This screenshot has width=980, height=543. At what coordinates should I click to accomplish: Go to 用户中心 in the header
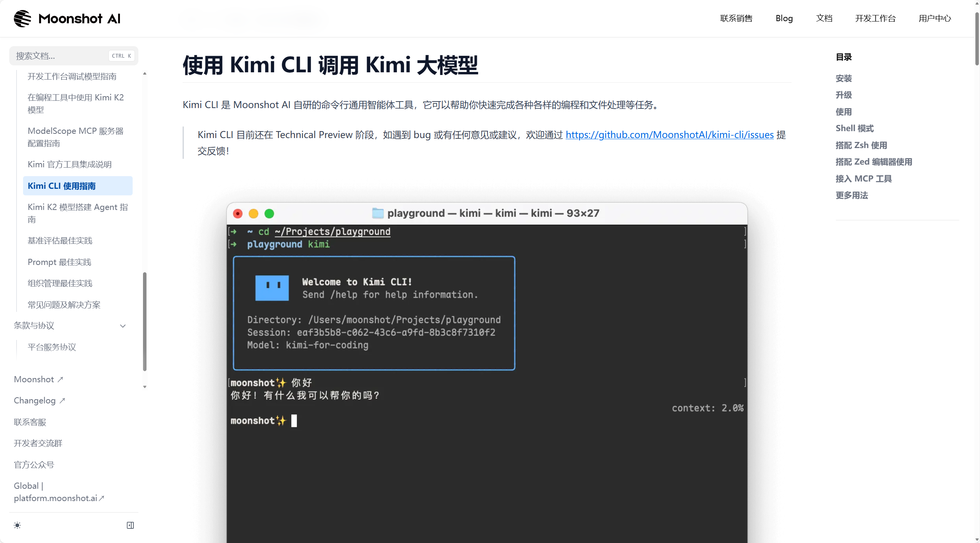pyautogui.click(x=935, y=18)
